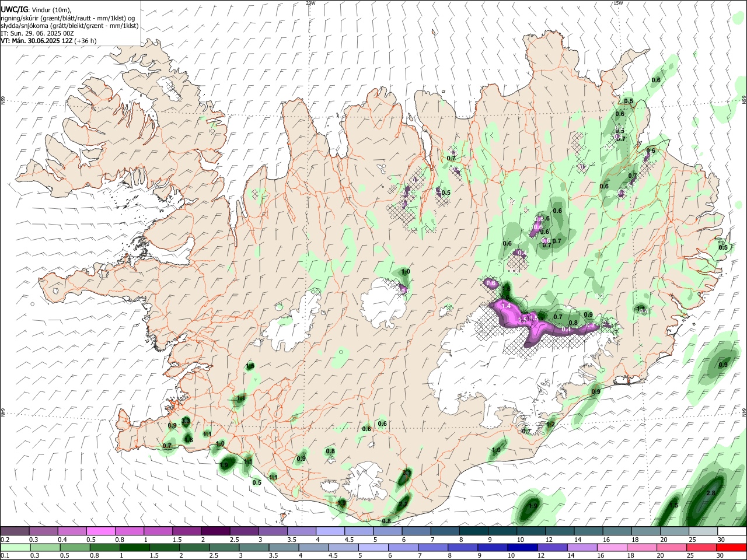
Task: Click the '30' label ending the lower legend
Action: [720, 556]
